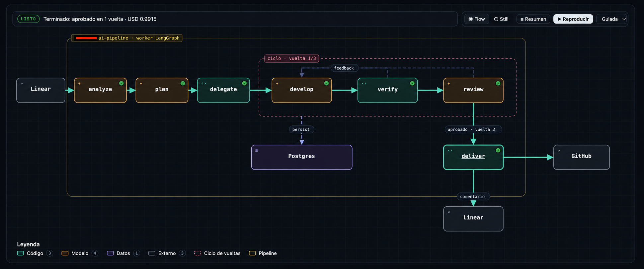Open the Guiada mode dropdown

(x=612, y=19)
